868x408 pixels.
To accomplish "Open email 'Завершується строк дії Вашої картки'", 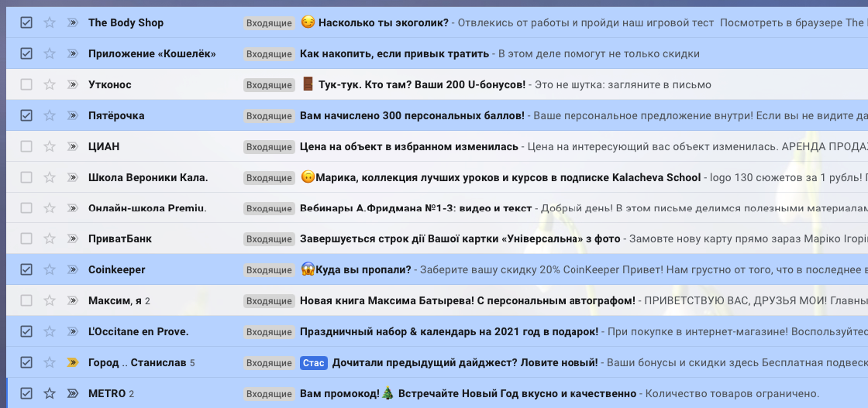I will click(x=460, y=238).
